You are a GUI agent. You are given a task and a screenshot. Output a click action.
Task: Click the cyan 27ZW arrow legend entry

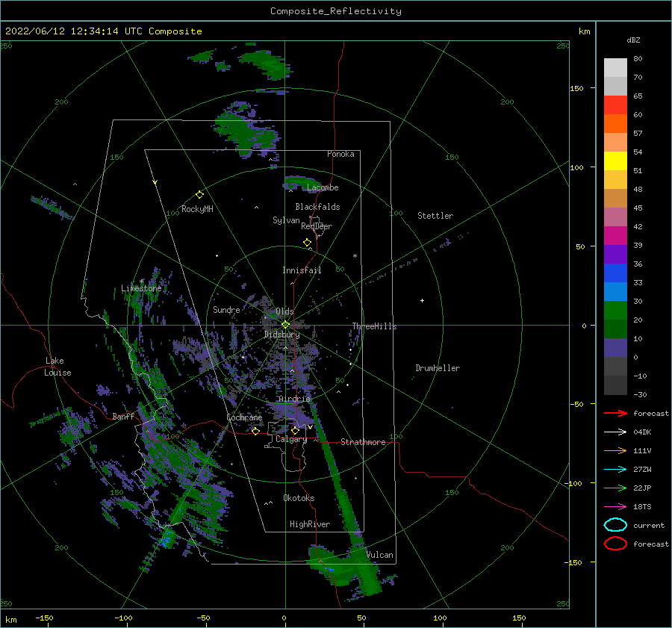[615, 470]
